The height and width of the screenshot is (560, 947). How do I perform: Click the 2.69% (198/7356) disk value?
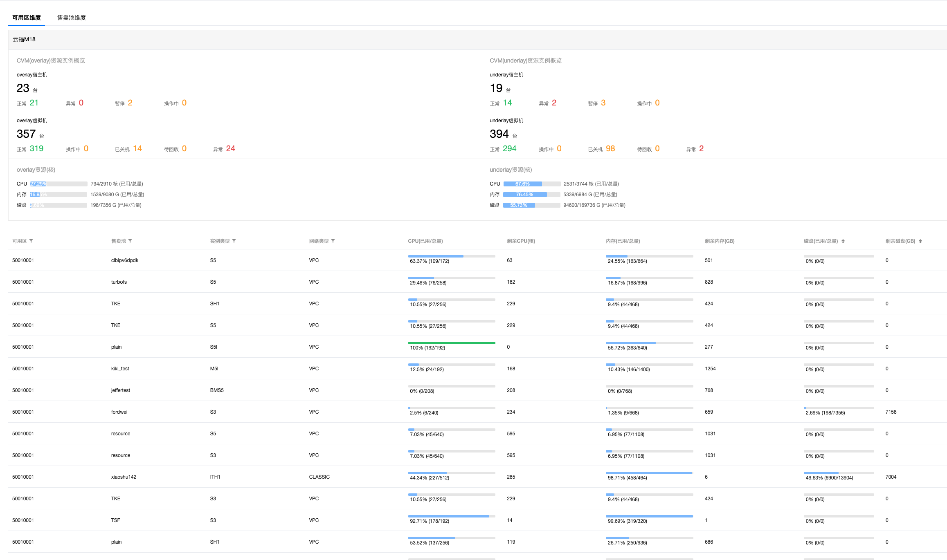pos(826,413)
